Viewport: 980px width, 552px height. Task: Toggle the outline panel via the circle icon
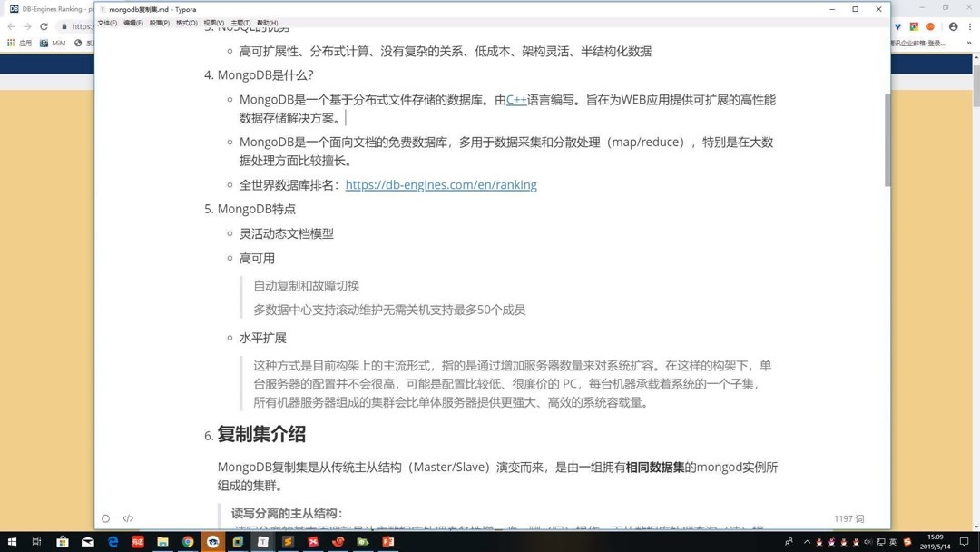pyautogui.click(x=105, y=517)
